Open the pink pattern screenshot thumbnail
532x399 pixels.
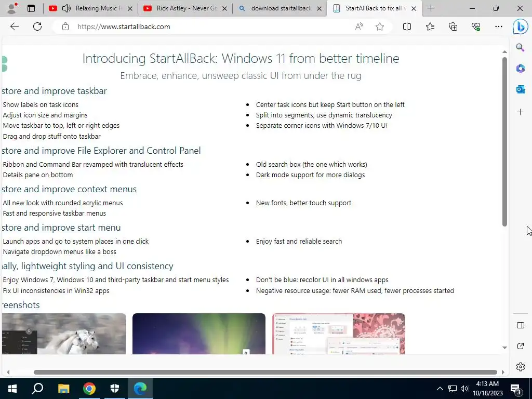(339, 334)
